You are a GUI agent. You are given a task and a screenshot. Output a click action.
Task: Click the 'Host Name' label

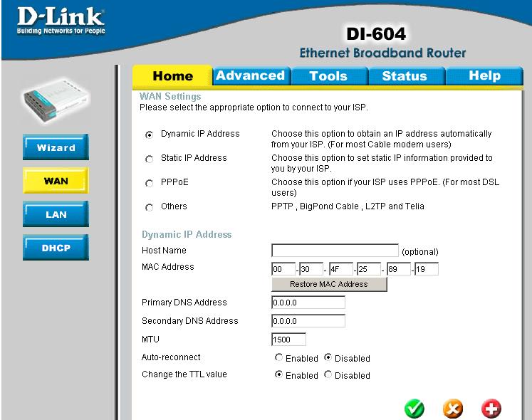164,251
